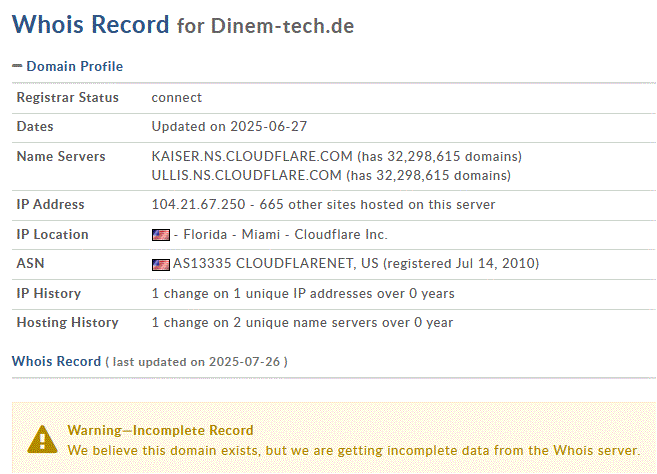Click AS13335 CLOUDFLARENET ASN entry
Image resolution: width=657 pixels, height=474 pixels.
[x=260, y=264]
